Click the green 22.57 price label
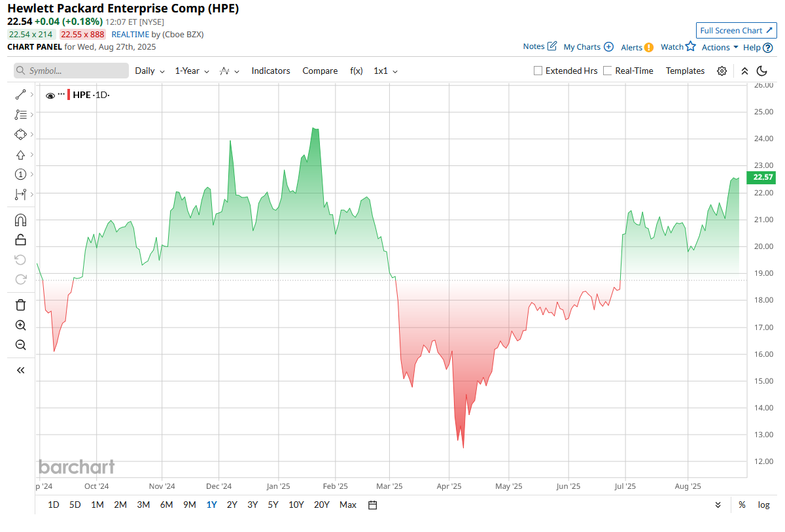The width and height of the screenshot is (785, 532). tap(763, 177)
